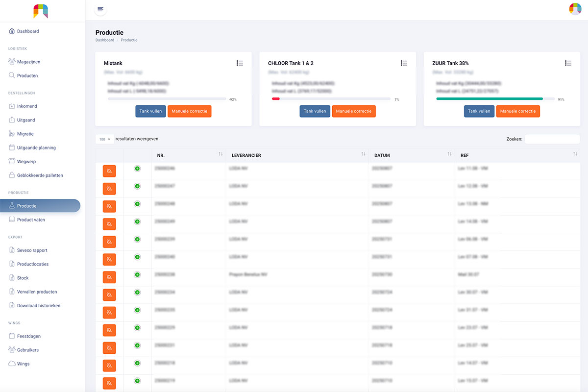Viewport: 588px width, 392px height.
Task: Click the download-tray icon beside Inkomend
Action: point(12,106)
